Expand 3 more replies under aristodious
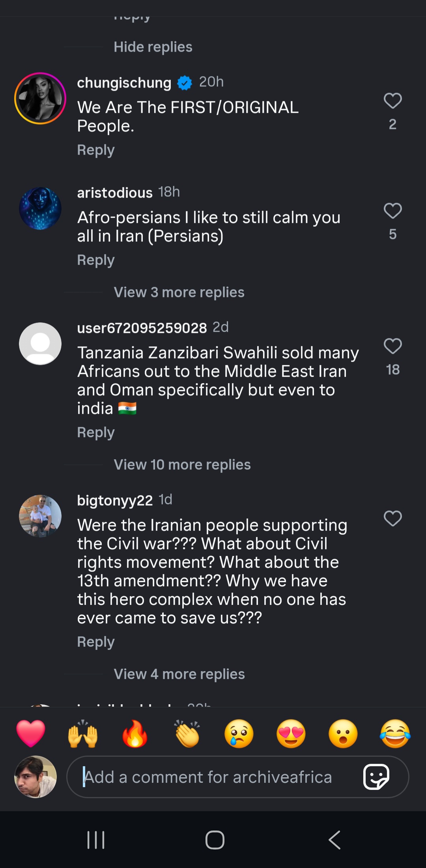 (x=179, y=292)
